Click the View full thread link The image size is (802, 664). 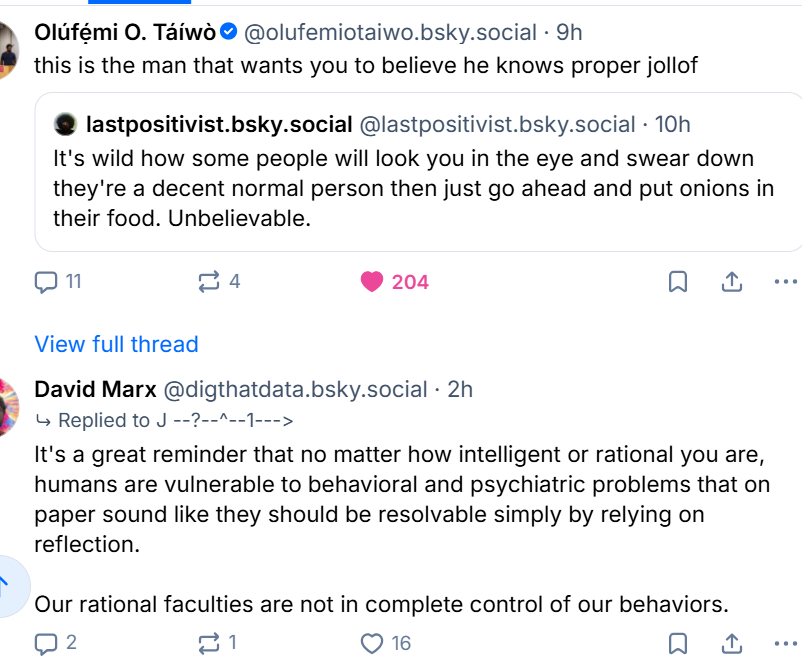click(116, 344)
